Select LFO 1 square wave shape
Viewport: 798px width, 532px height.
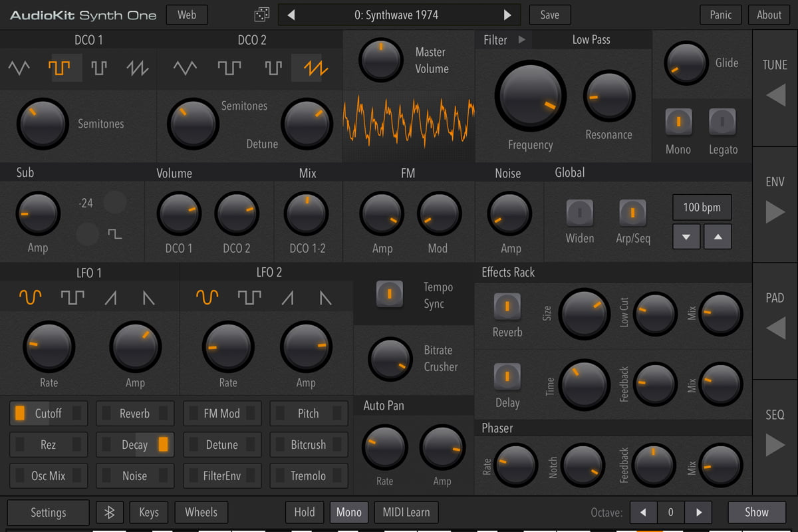(72, 298)
